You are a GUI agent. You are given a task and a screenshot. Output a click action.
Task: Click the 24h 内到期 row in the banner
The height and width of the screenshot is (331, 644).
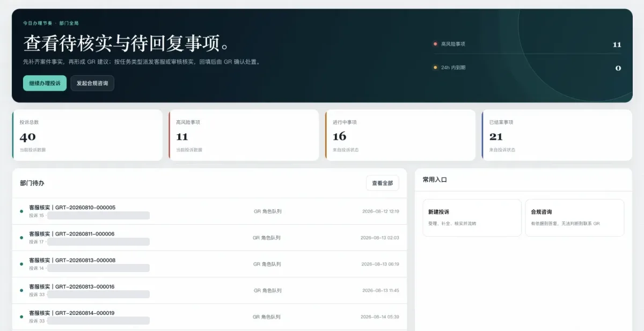coord(527,68)
